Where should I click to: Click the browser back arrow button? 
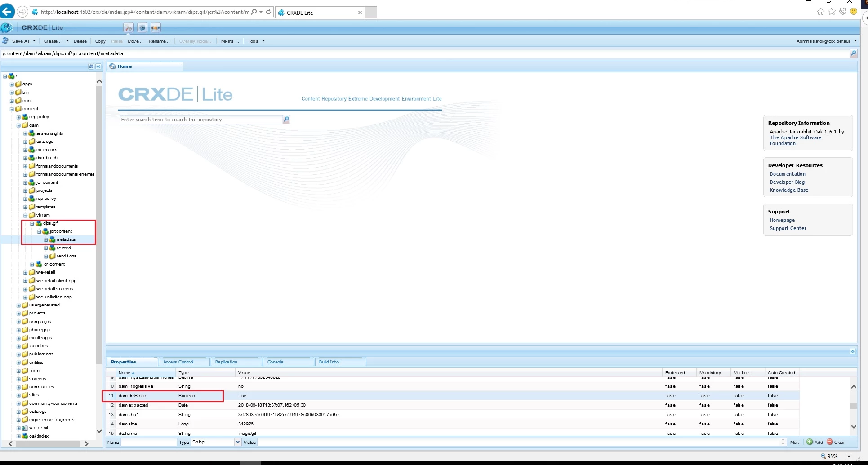(7, 12)
